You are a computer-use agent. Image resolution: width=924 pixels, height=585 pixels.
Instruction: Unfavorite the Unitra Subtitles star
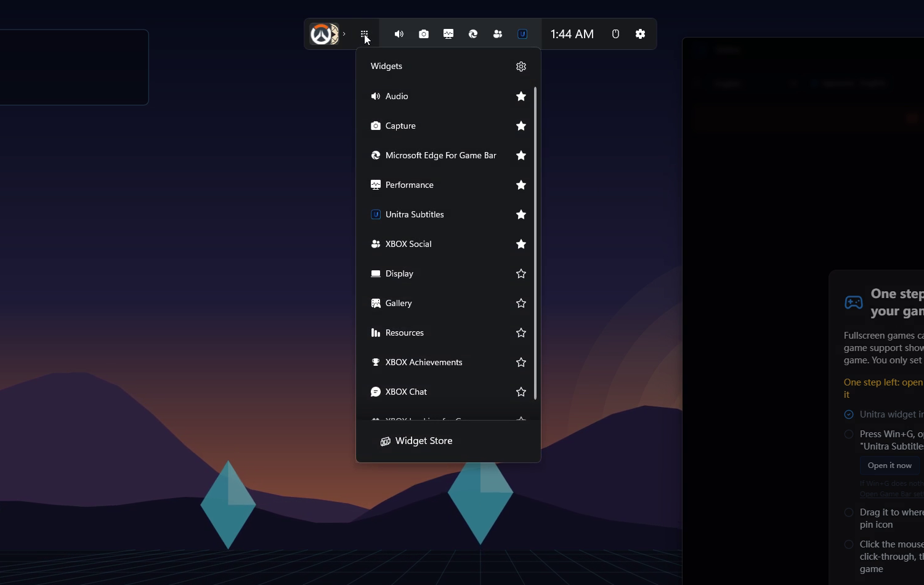tap(521, 214)
